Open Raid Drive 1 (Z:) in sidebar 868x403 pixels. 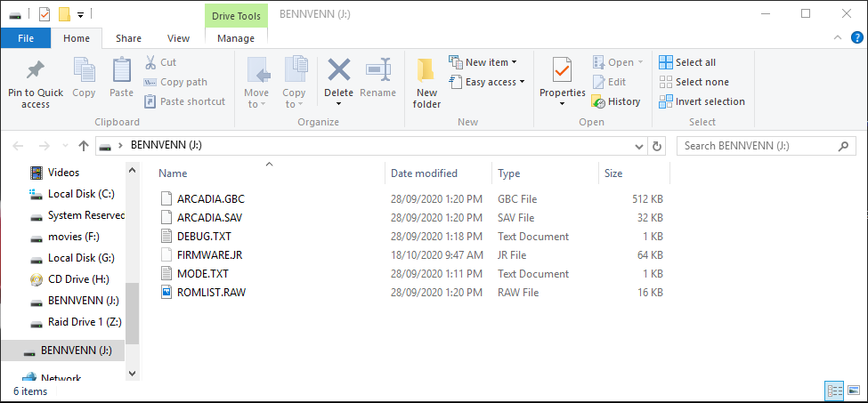tap(85, 322)
